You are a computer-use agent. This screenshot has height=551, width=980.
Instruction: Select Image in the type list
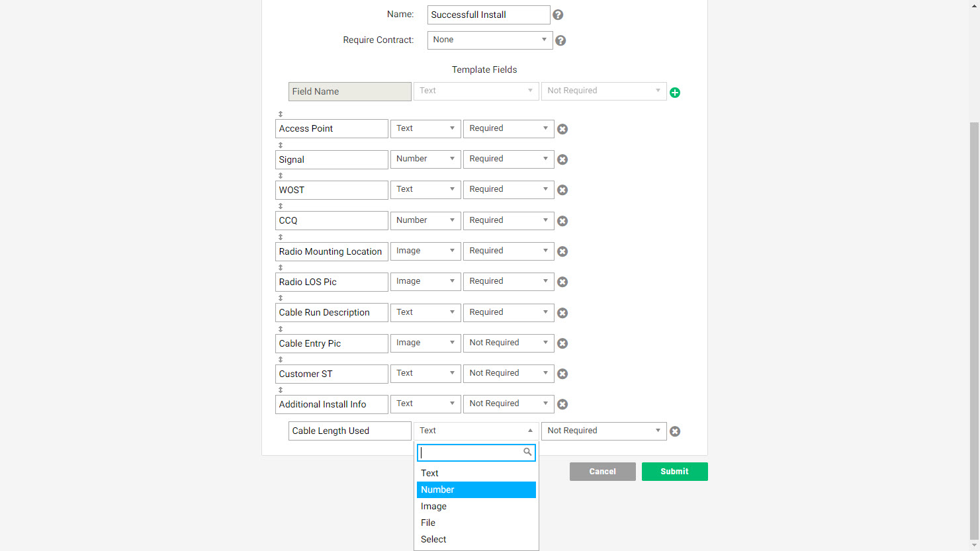[x=476, y=506]
